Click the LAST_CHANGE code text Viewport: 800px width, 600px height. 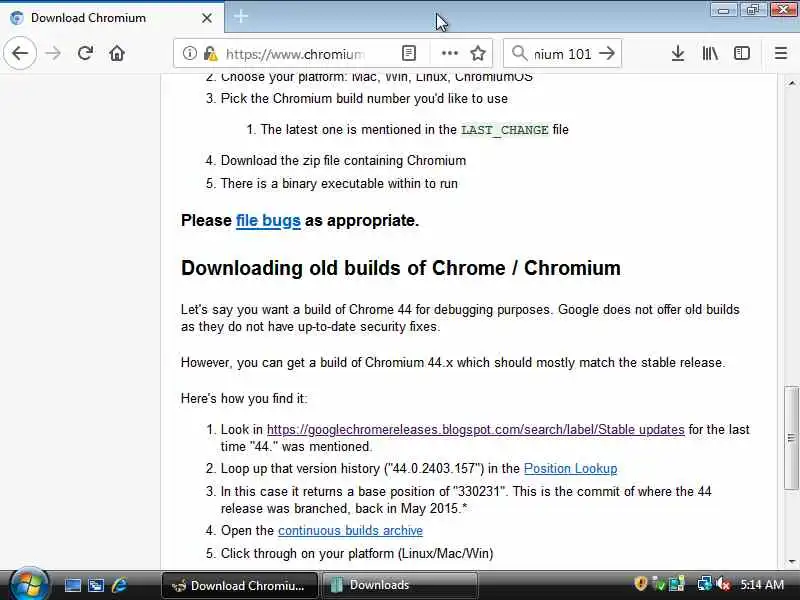coord(505,130)
